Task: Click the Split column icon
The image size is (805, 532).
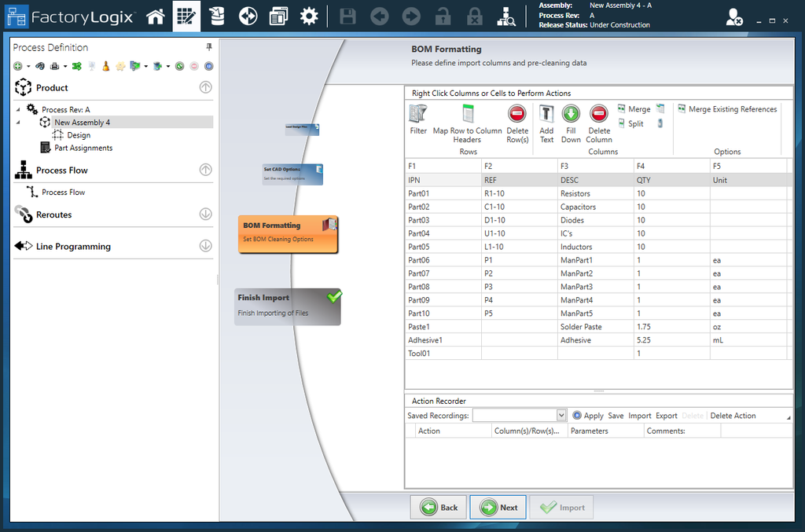Action: (x=635, y=124)
